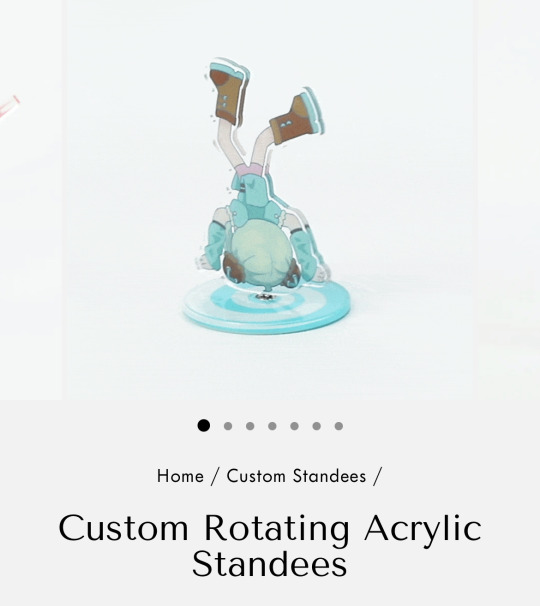Reveal the previous slide peeking at left edge
The image size is (540, 606).
tap(31, 200)
